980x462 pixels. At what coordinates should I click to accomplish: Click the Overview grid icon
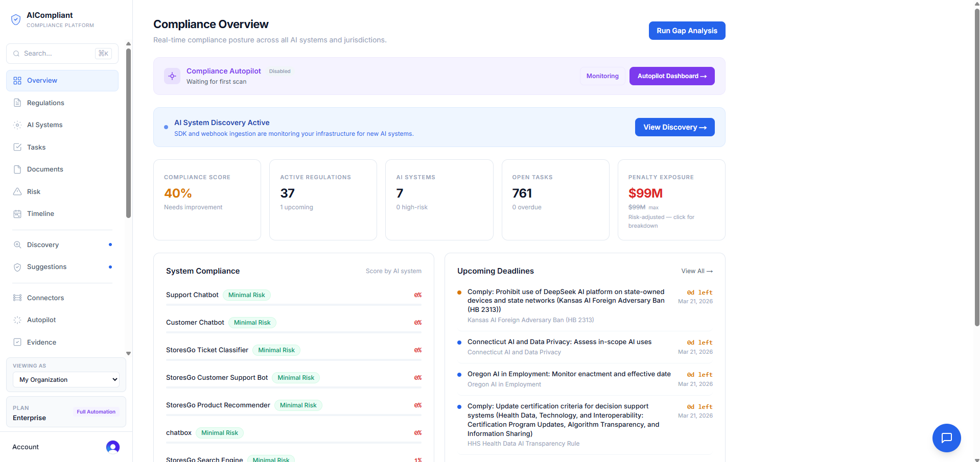pos(17,81)
